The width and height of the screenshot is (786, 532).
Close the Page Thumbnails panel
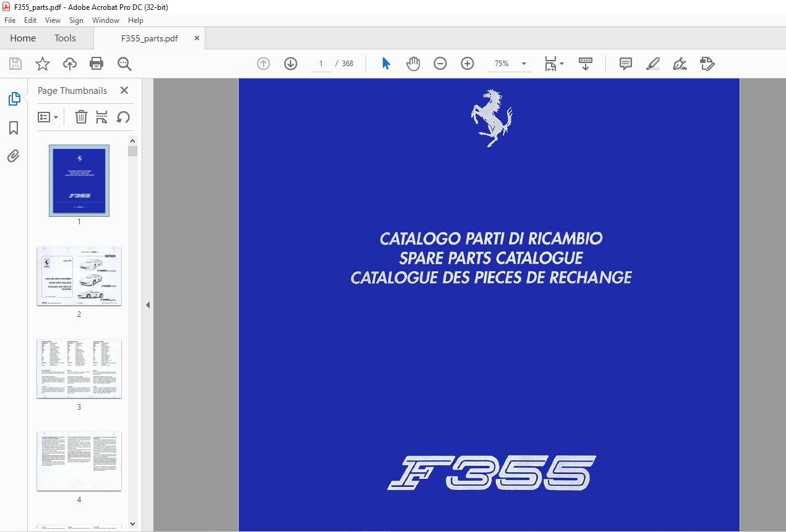[124, 90]
